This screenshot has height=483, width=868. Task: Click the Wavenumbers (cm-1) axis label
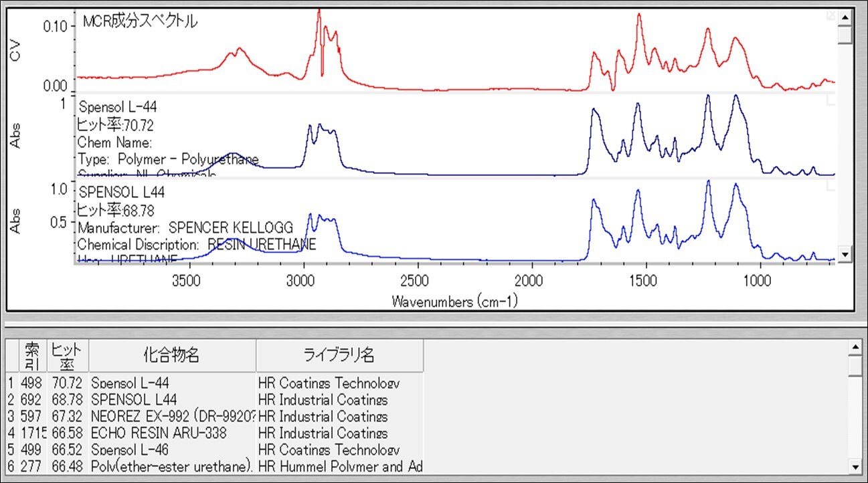(455, 302)
